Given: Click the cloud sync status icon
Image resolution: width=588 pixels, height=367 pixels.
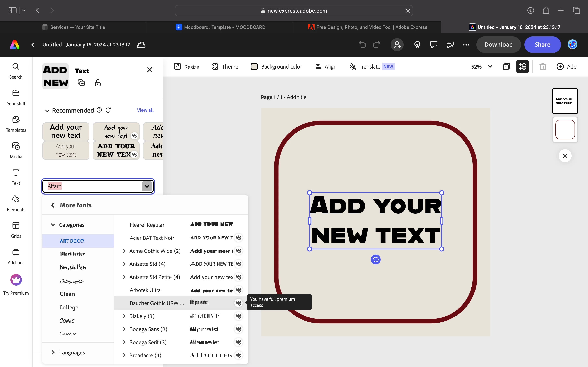Looking at the screenshot, I should click(x=141, y=45).
